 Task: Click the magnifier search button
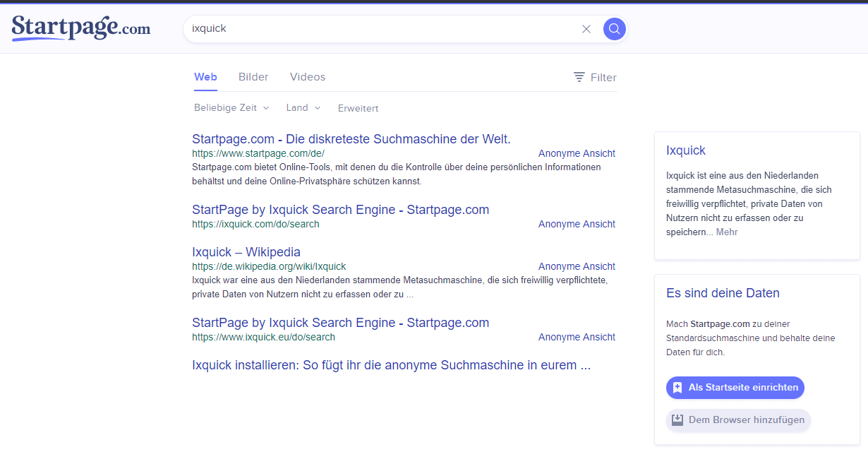615,29
